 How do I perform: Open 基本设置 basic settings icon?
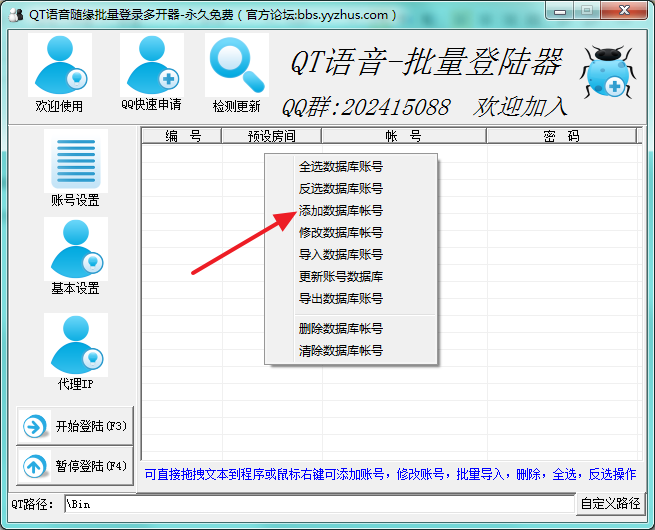75,248
